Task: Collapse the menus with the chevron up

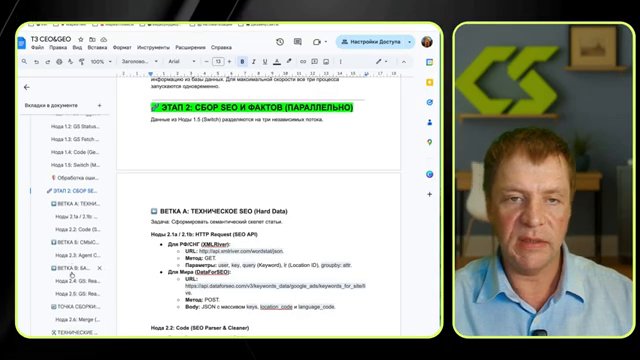Action: coord(404,62)
